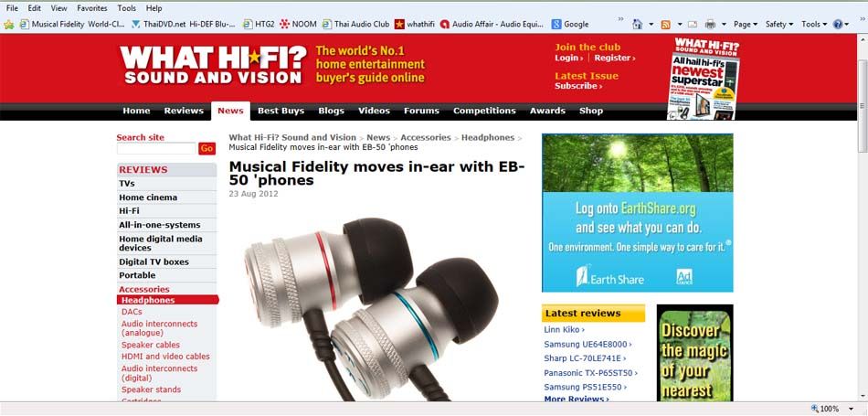
Task: Click the Search site text field
Action: coord(156,148)
